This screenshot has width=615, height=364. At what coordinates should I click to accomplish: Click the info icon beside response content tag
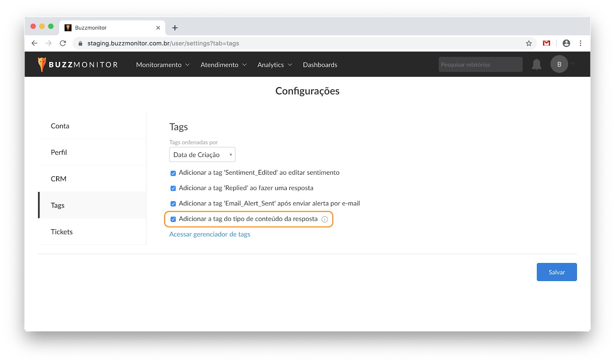click(x=325, y=219)
